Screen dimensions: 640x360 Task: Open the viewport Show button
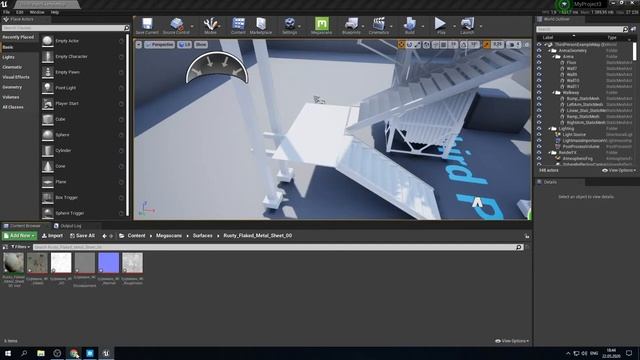[201, 44]
